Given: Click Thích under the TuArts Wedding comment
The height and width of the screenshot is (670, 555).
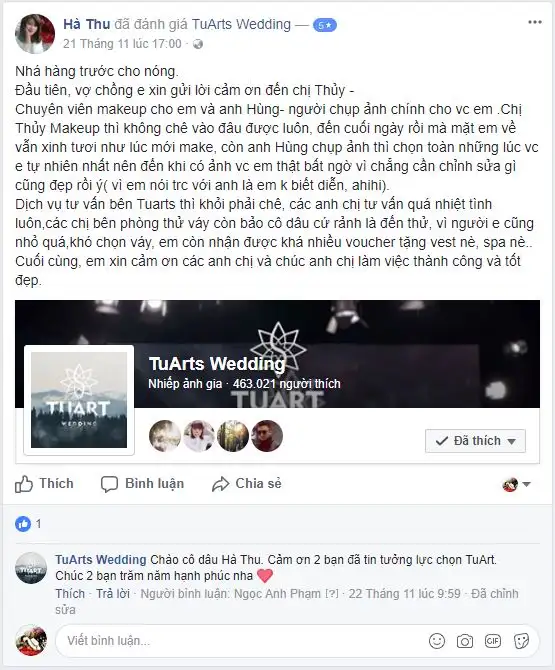Looking at the screenshot, I should coord(70,594).
